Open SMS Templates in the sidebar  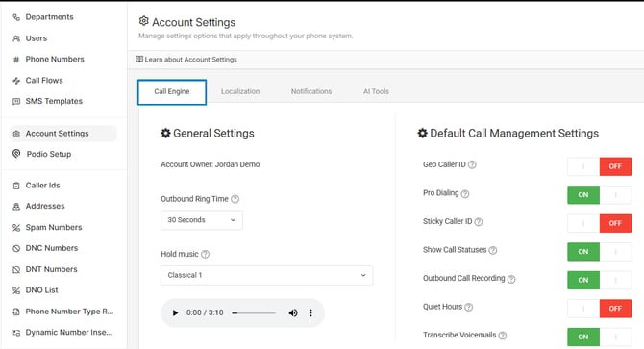point(54,101)
